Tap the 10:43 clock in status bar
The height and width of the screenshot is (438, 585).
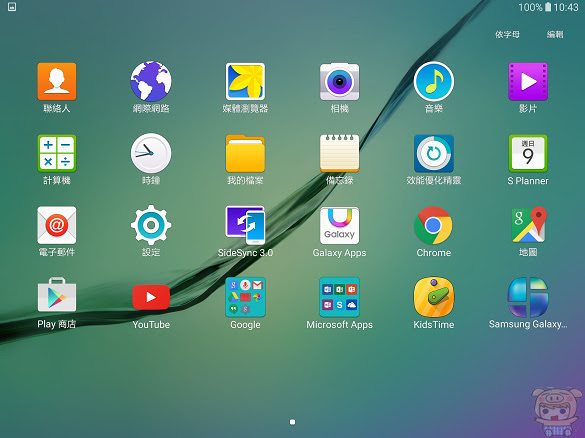(x=566, y=7)
